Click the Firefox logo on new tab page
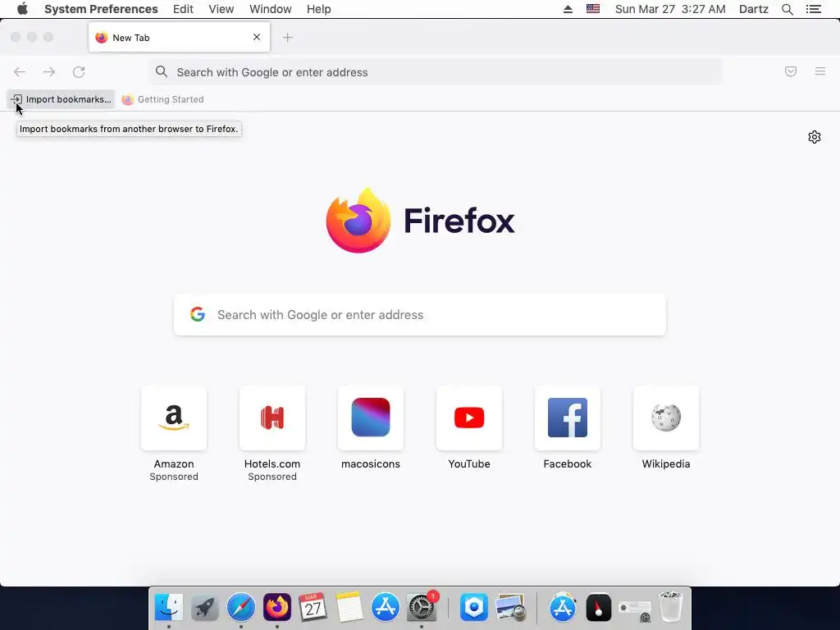The height and width of the screenshot is (630, 840). coord(358,220)
